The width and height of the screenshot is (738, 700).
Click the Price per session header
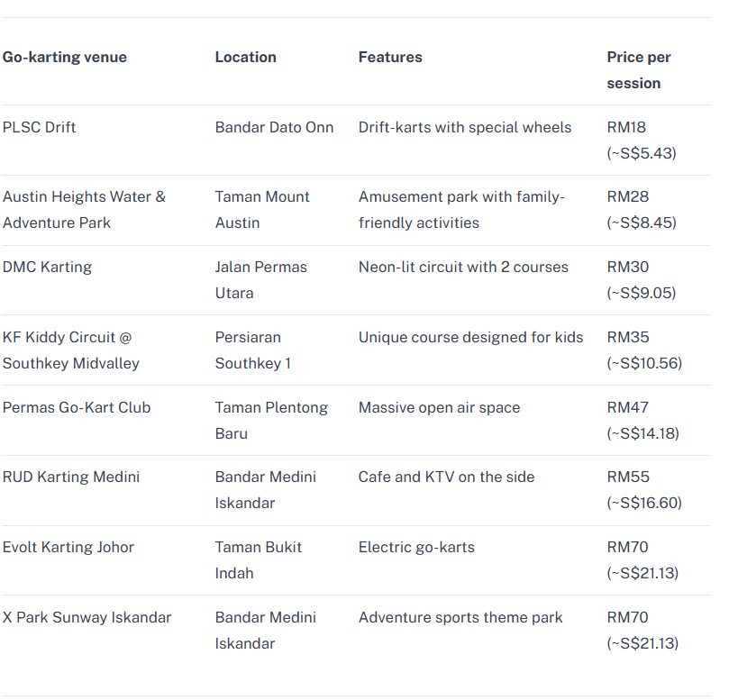(x=639, y=70)
